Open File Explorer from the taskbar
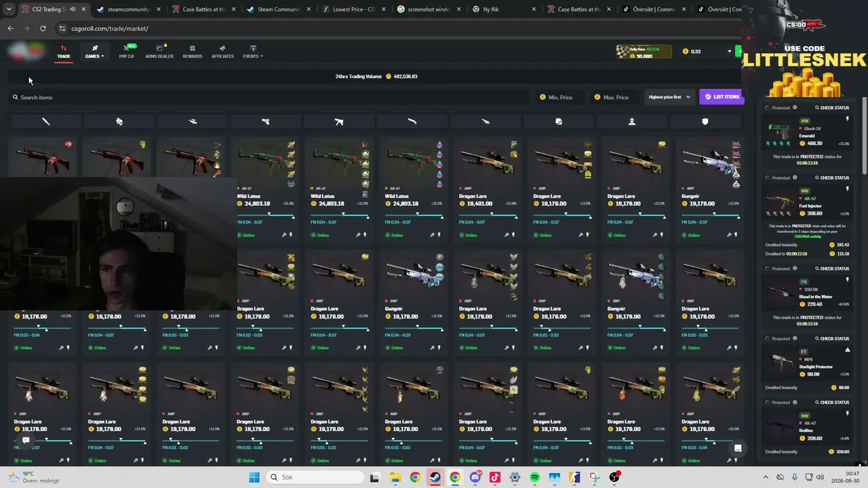Viewport: 868px width, 488px height. click(x=395, y=477)
